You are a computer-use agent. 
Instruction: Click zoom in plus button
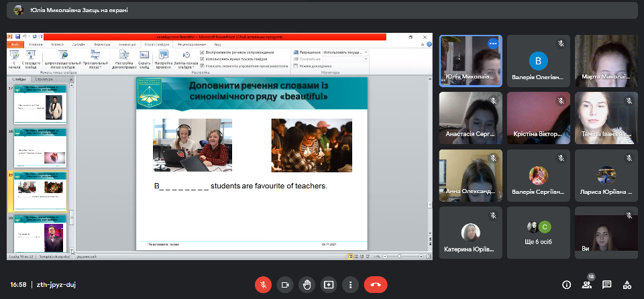pos(421,256)
